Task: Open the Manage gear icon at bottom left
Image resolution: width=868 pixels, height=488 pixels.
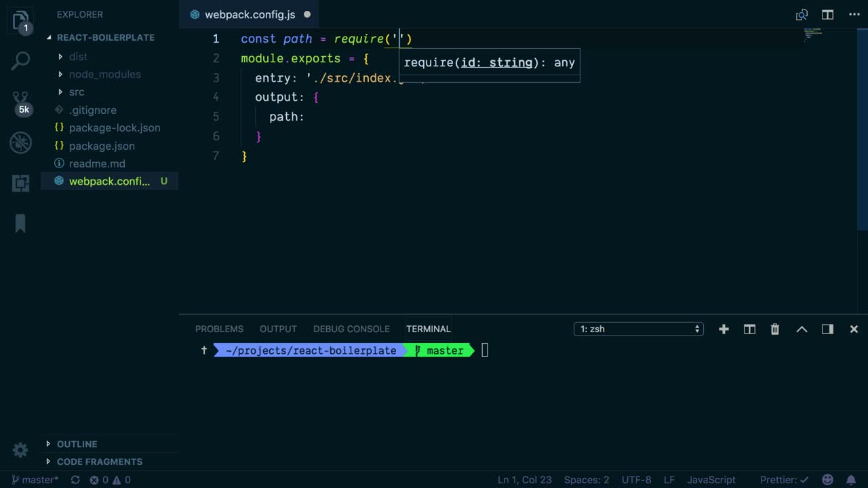Action: pos(20,450)
